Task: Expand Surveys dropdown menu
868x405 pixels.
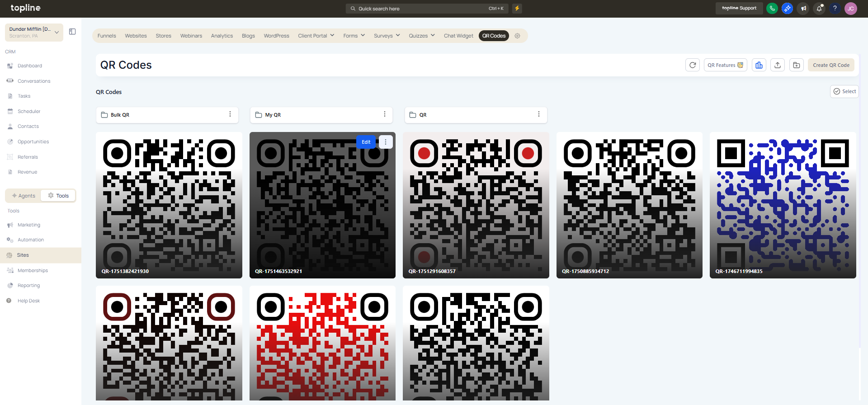Action: click(x=387, y=36)
